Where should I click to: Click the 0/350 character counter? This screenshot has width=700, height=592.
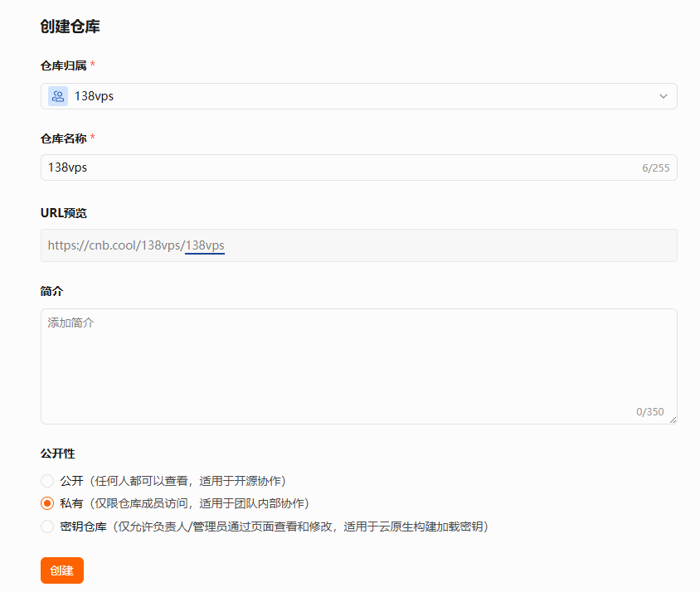pyautogui.click(x=651, y=412)
